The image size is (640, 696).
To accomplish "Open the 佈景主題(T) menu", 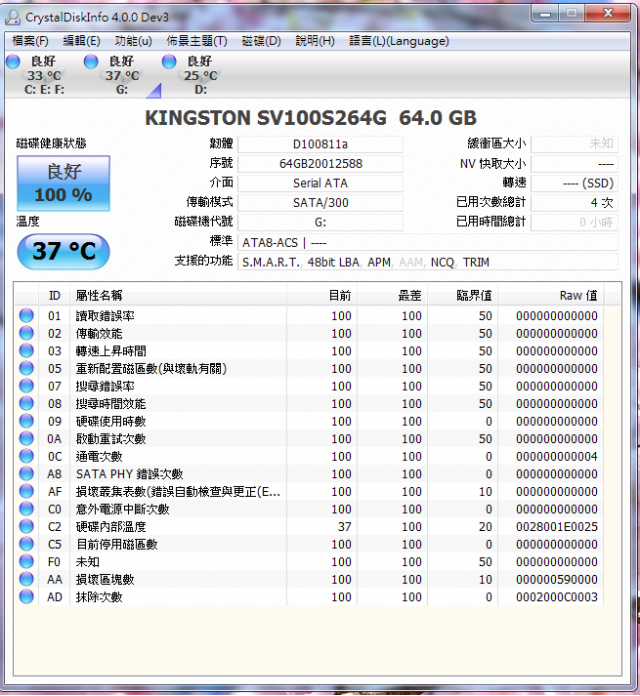I will [x=197, y=41].
